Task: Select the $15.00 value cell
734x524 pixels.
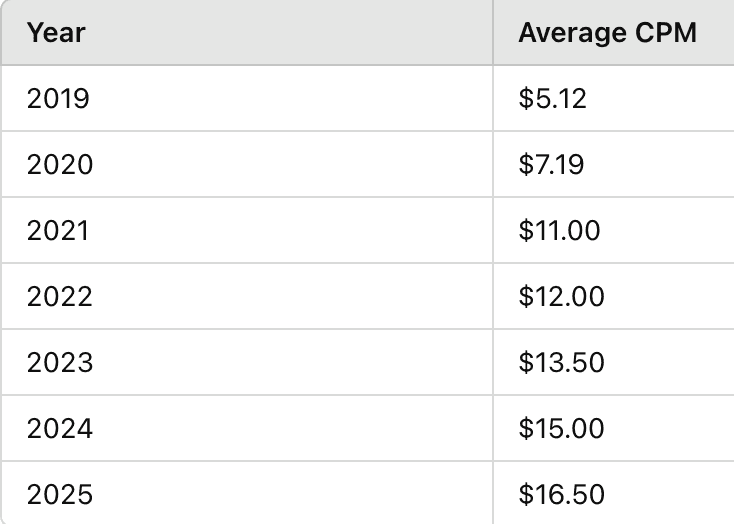Action: click(561, 428)
